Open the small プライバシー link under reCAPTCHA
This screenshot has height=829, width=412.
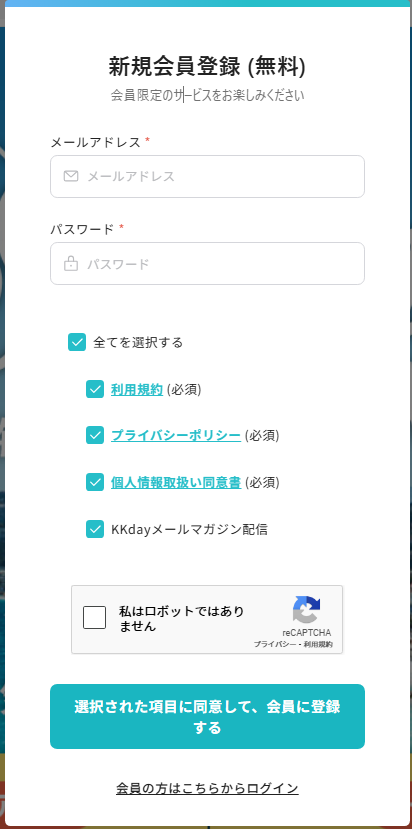[274, 644]
